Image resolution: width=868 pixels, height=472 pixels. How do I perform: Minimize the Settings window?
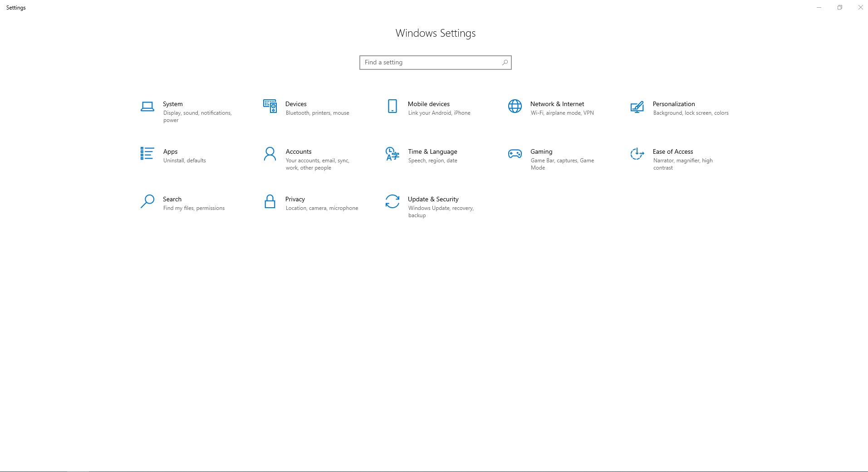tap(819, 7)
